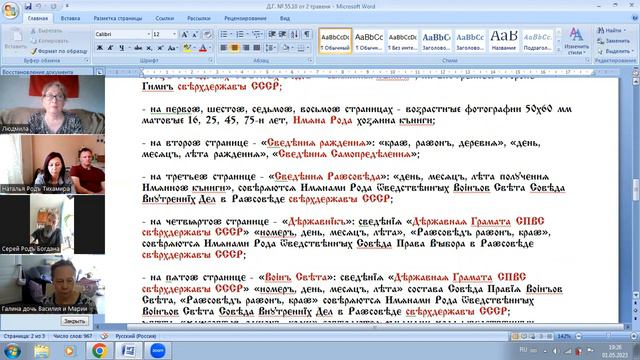640x360 pixels.
Task: Click the Word icon in the taskbar
Action: (x=129, y=351)
